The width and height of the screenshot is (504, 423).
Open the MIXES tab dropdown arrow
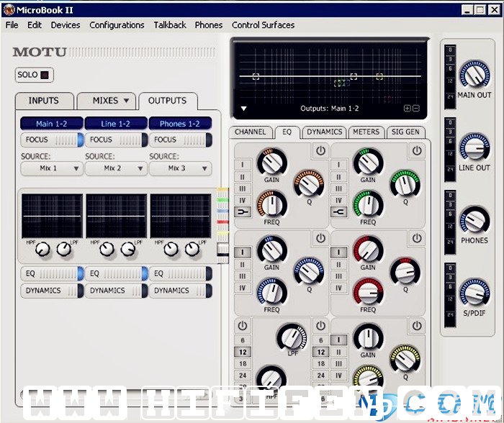pos(126,101)
